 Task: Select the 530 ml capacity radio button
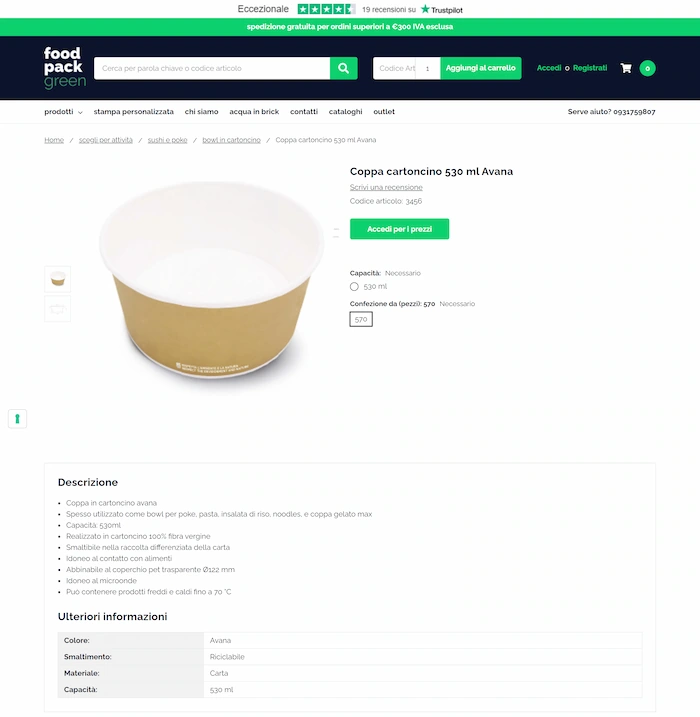(354, 287)
